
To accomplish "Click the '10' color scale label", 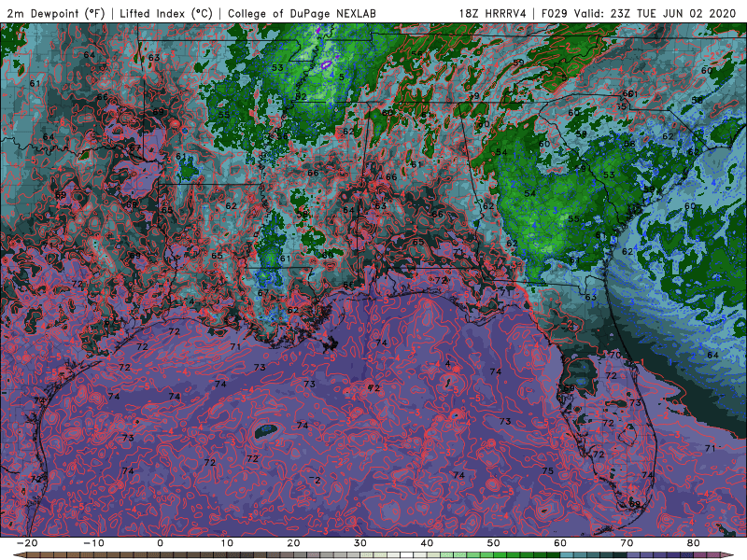I will pyautogui.click(x=227, y=543).
